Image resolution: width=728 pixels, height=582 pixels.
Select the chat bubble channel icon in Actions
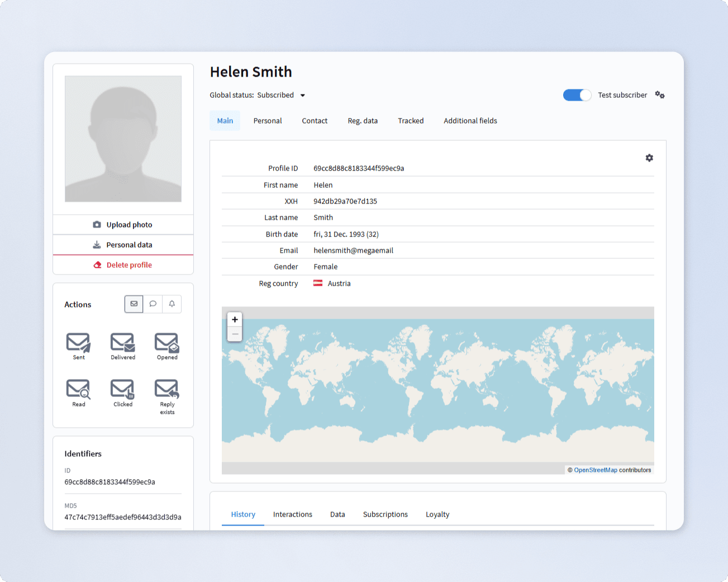[x=153, y=304]
